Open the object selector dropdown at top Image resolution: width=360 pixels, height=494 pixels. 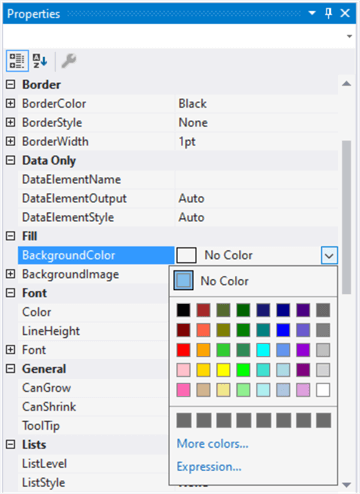349,36
